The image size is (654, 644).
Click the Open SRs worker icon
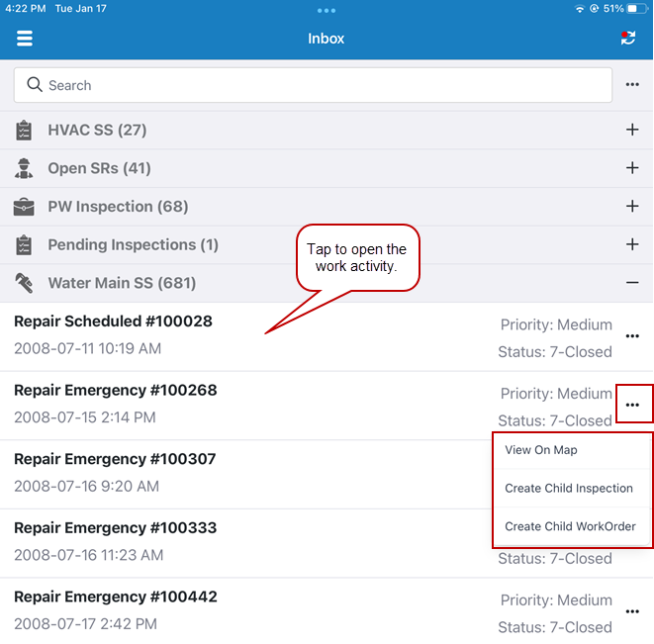click(x=24, y=168)
